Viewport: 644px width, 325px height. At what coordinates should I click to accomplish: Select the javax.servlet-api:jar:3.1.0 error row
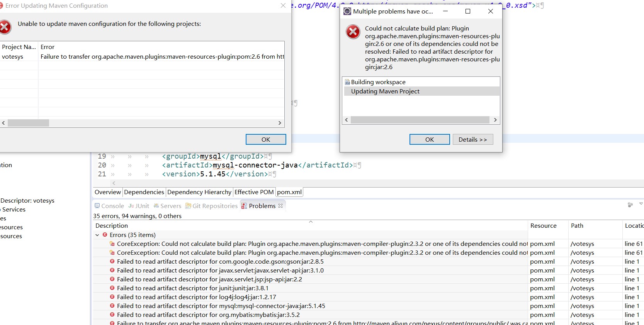point(369,270)
